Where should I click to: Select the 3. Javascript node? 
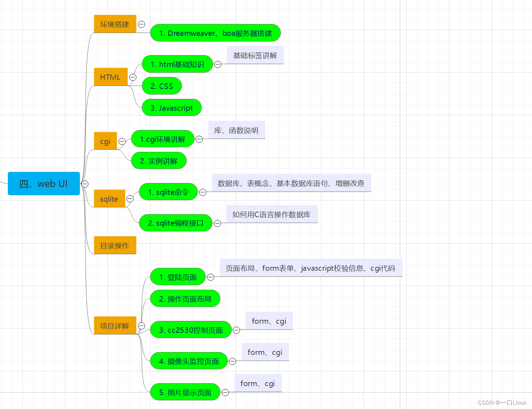pos(172,108)
